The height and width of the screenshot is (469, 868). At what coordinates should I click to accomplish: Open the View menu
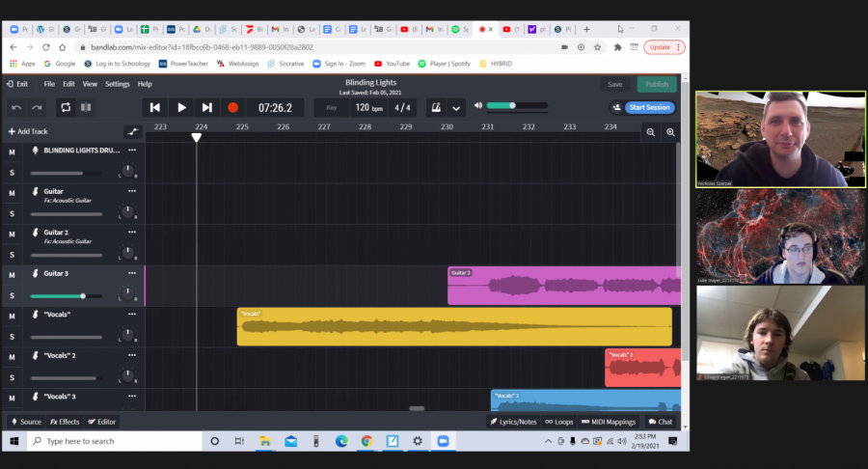(x=90, y=84)
